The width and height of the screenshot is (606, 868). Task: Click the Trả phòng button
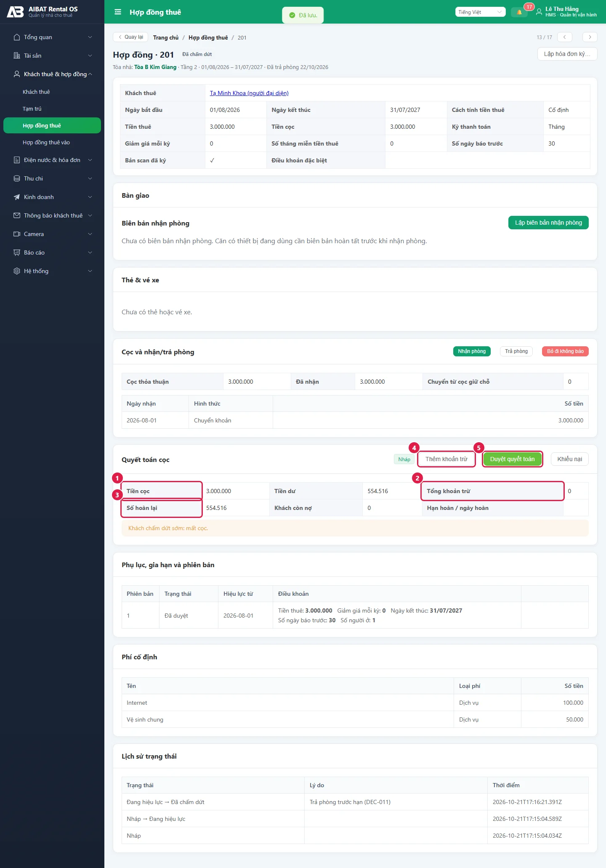click(x=516, y=351)
